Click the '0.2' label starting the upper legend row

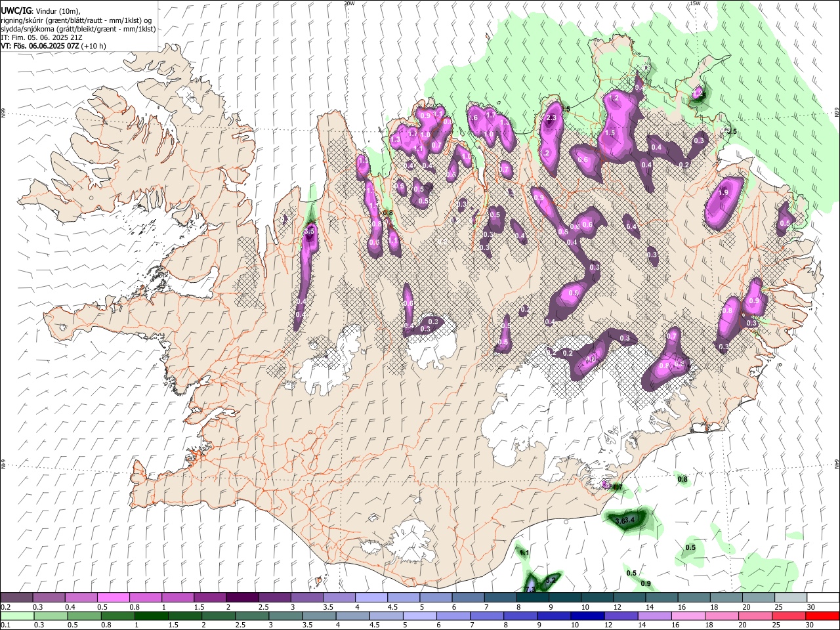pos(6,607)
